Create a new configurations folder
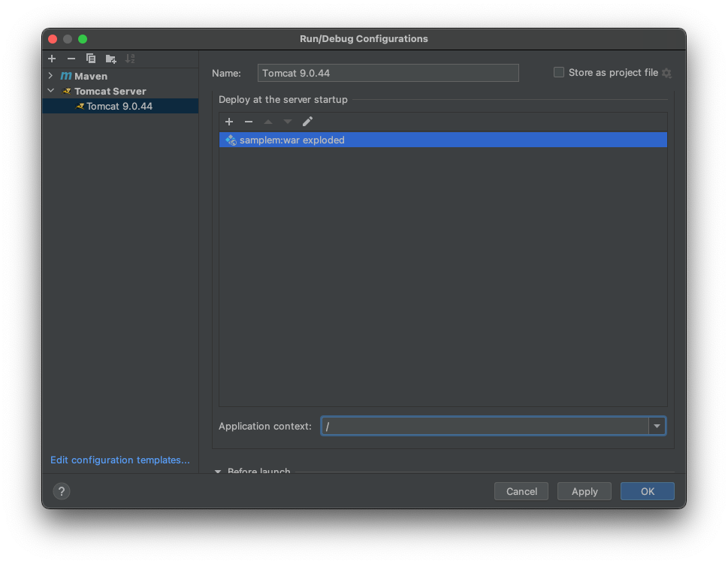This screenshot has width=728, height=564. point(110,59)
